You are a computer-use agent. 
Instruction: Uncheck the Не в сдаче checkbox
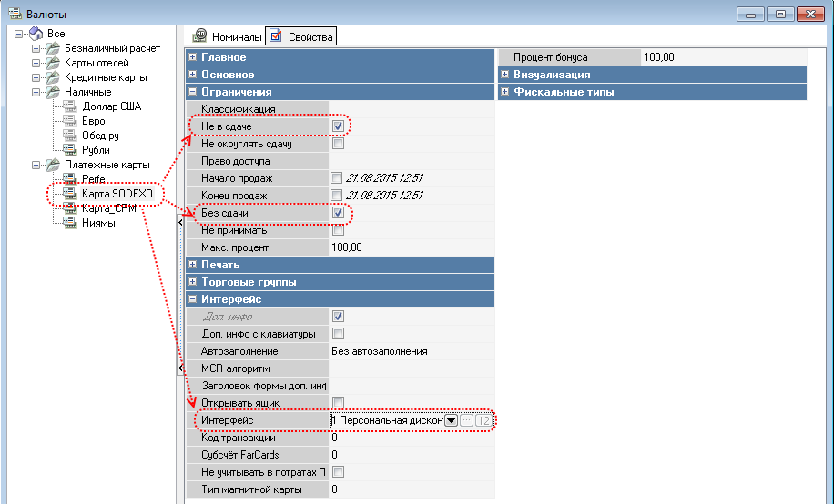pyautogui.click(x=338, y=126)
